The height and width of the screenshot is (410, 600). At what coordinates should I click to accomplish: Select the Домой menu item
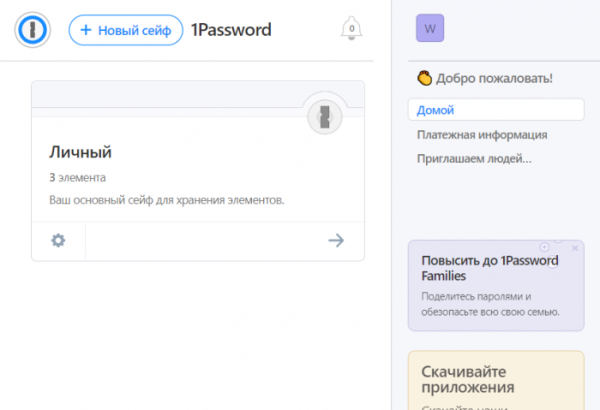(496, 110)
